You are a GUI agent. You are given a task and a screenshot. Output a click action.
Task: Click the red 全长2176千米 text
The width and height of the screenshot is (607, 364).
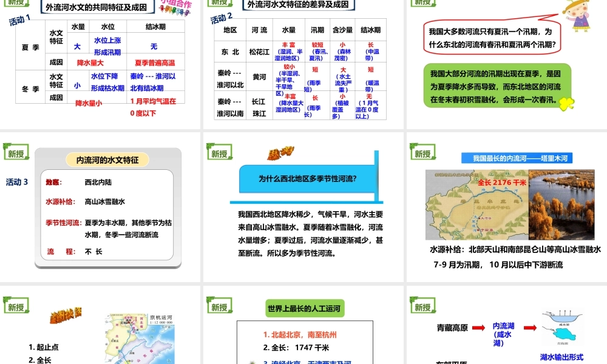(x=502, y=182)
